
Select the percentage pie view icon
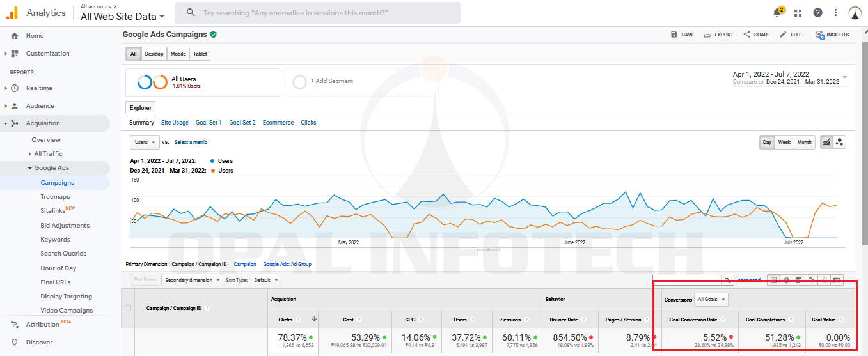787,280
